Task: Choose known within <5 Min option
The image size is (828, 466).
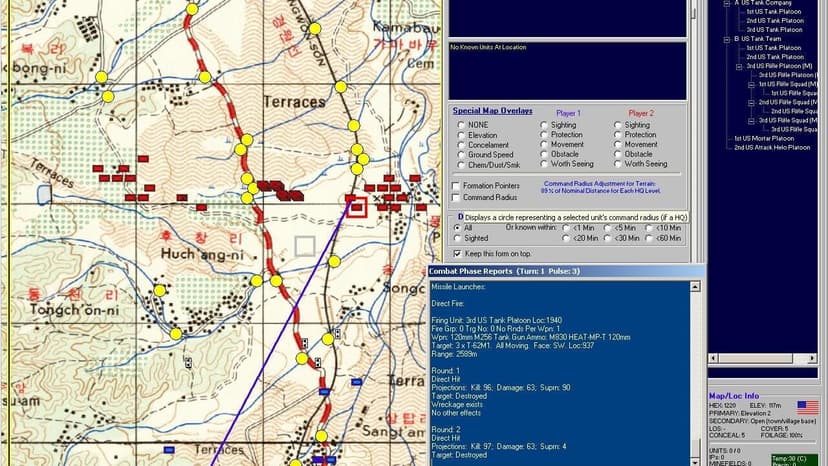Action: click(607, 228)
